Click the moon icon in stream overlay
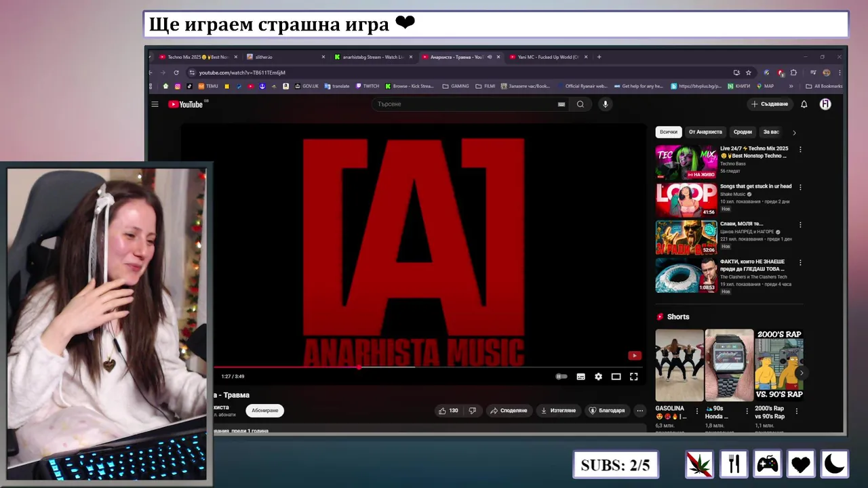Viewport: 868px width, 488px height. (x=835, y=464)
